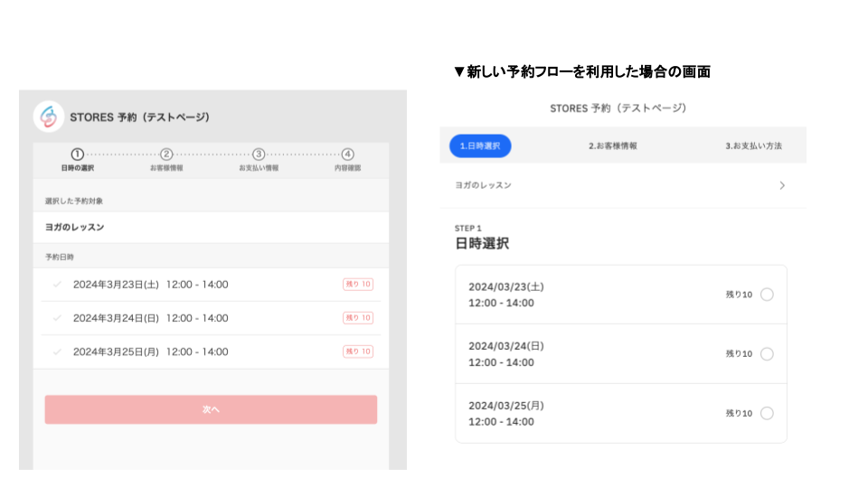Click 残り 10 badge for 3月25日
The width and height of the screenshot is (868, 488).
click(x=358, y=352)
